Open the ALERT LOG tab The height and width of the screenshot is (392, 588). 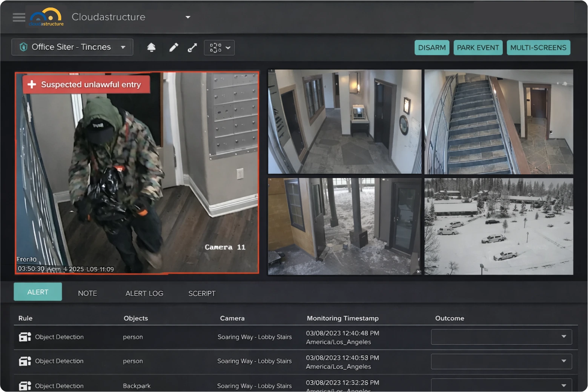144,294
